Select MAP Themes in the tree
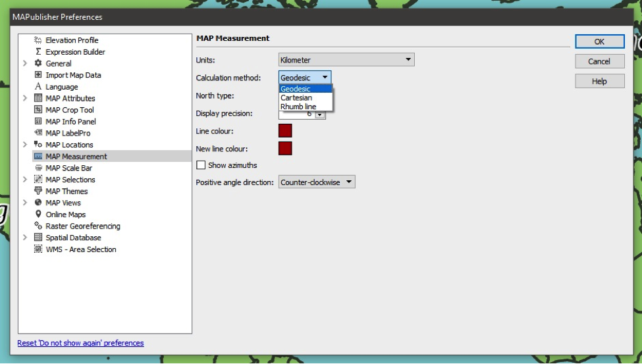642x364 pixels. [67, 191]
